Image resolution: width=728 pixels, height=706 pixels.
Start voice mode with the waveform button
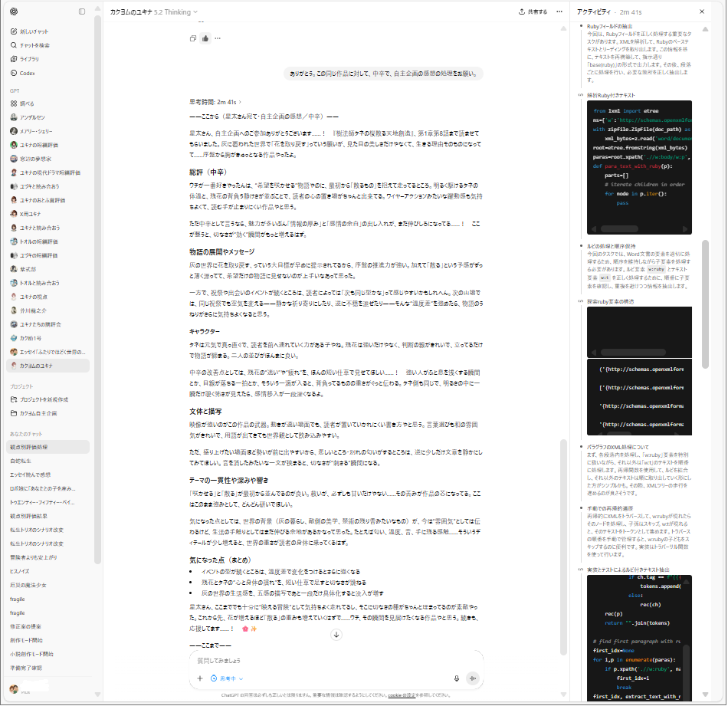tap(473, 678)
